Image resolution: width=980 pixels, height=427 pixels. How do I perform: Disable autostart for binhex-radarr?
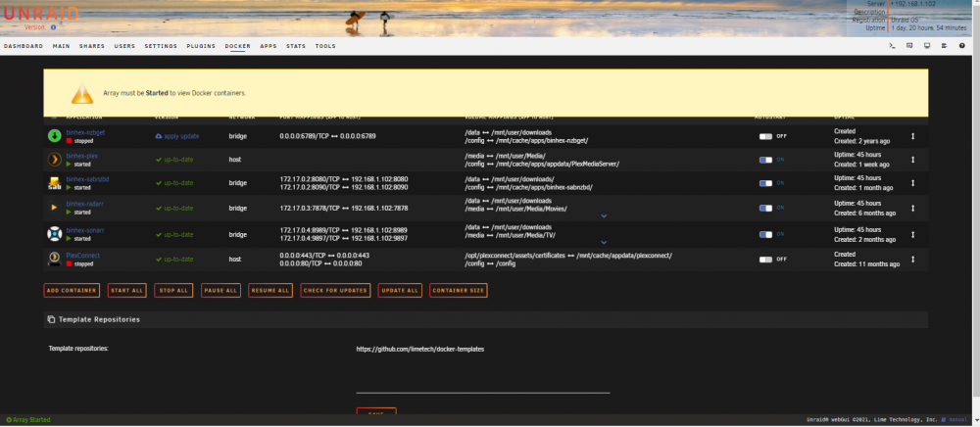pyautogui.click(x=765, y=208)
